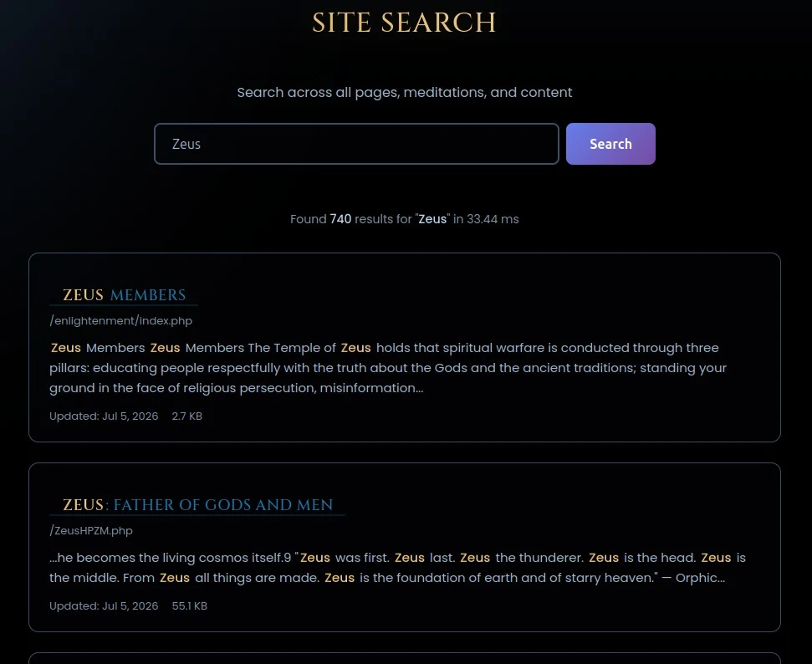
Task: Click the 2.7 KB file size text
Action: pyautogui.click(x=187, y=416)
